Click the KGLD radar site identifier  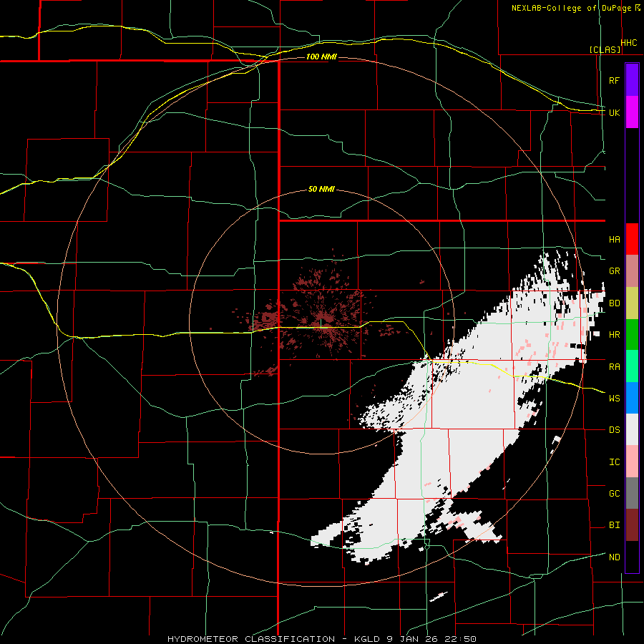(368, 639)
